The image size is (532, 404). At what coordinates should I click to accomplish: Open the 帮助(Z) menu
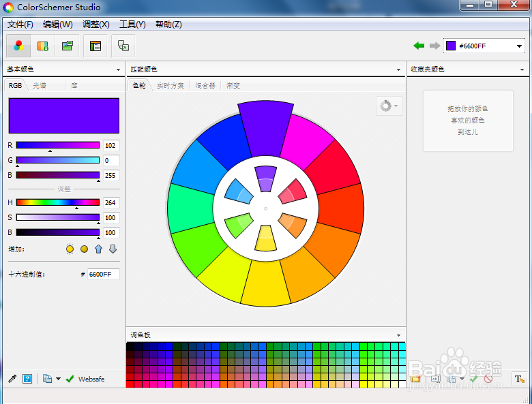click(x=168, y=25)
